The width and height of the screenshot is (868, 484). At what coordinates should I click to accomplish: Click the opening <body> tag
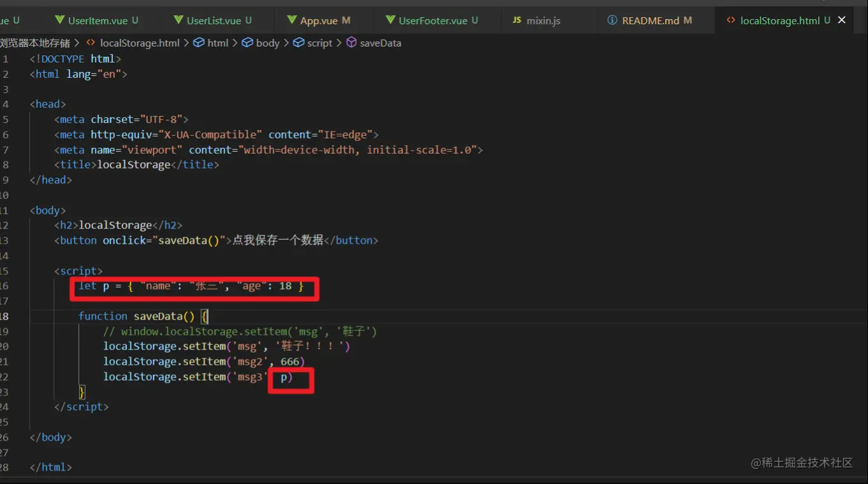click(48, 210)
